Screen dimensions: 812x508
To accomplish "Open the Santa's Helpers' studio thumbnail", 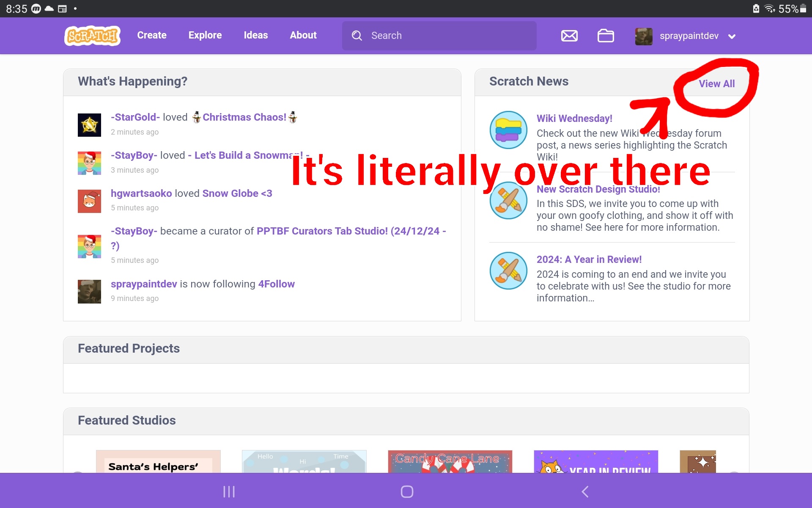I will click(x=158, y=462).
